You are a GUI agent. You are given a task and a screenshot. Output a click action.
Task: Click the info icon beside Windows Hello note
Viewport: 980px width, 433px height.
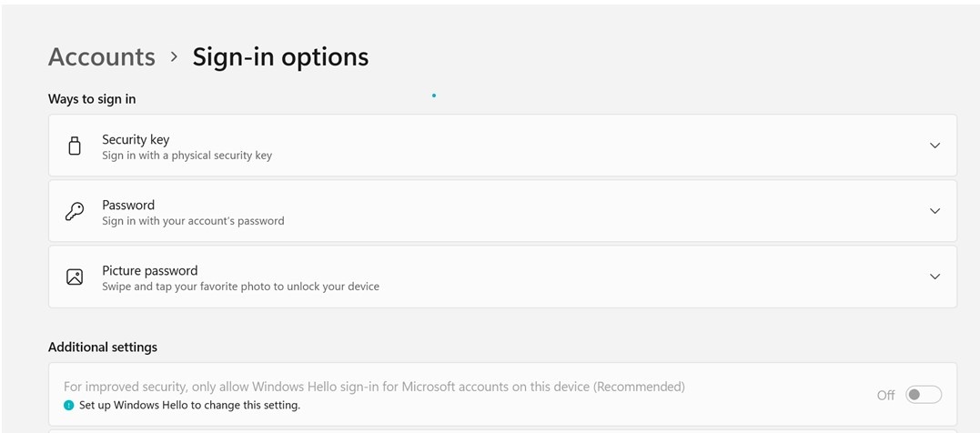click(68, 406)
